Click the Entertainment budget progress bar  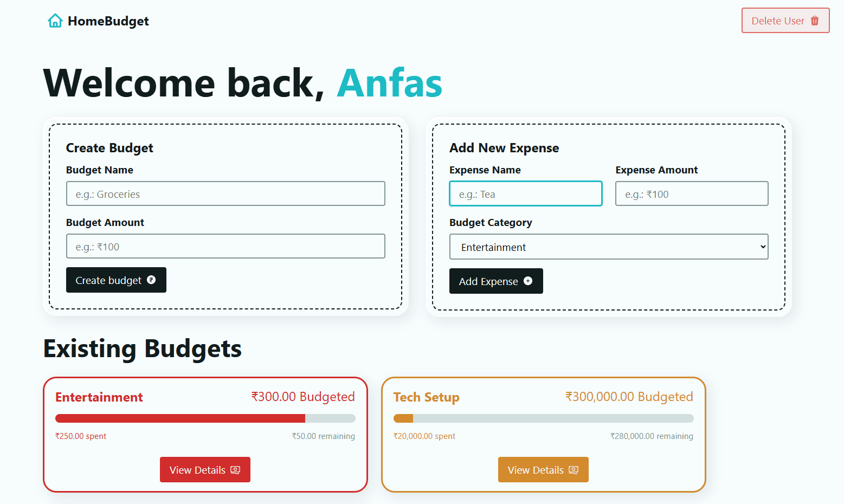205,418
